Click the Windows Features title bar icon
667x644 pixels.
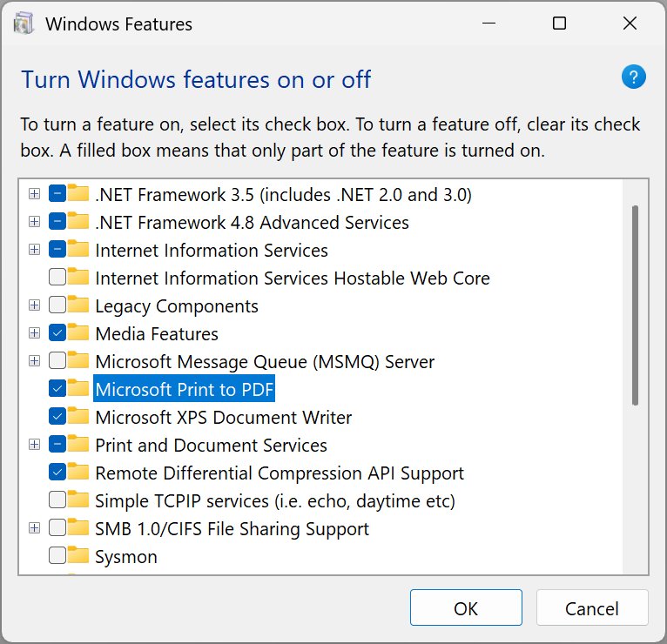[x=24, y=23]
